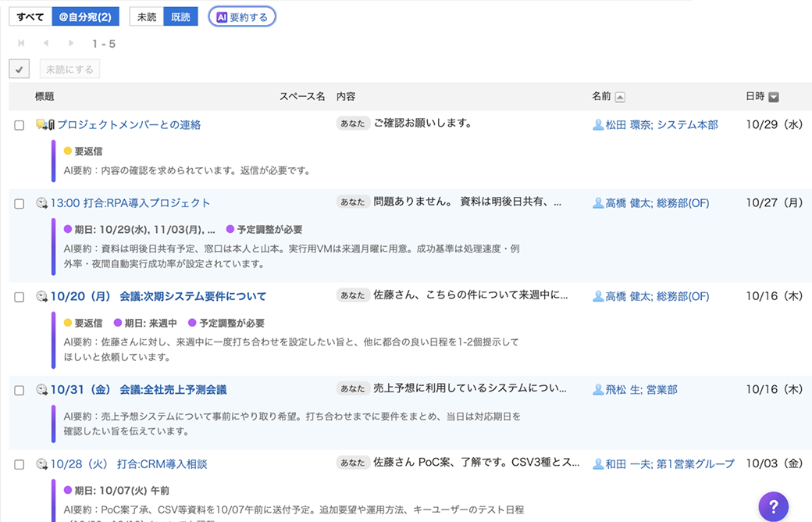Click the select-all checkmark button
The image size is (812, 522).
point(20,70)
